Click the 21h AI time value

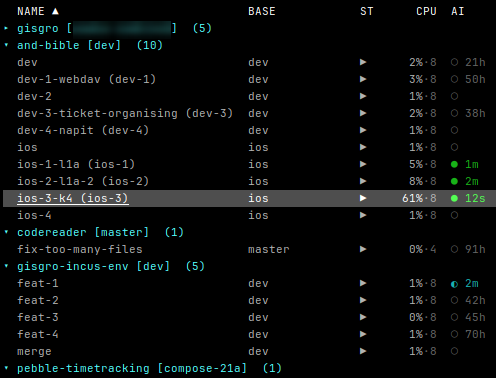point(475,62)
